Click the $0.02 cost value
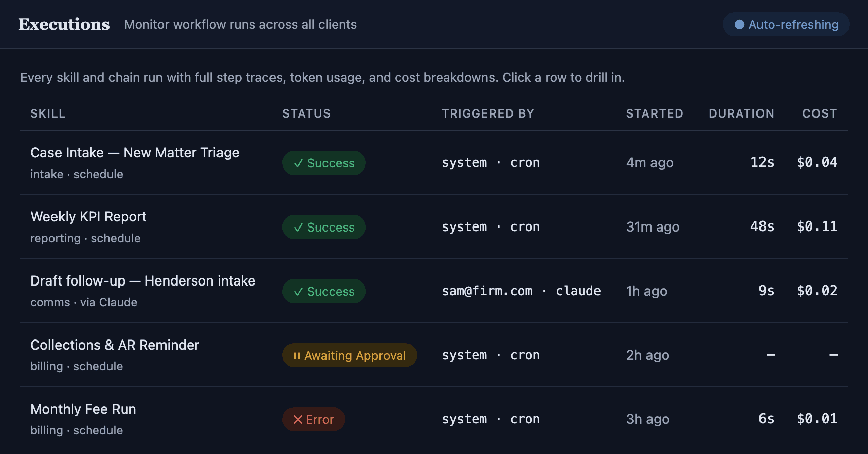 (x=817, y=291)
